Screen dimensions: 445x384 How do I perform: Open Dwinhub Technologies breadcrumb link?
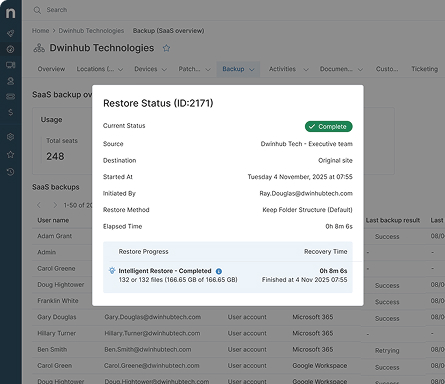tap(91, 31)
